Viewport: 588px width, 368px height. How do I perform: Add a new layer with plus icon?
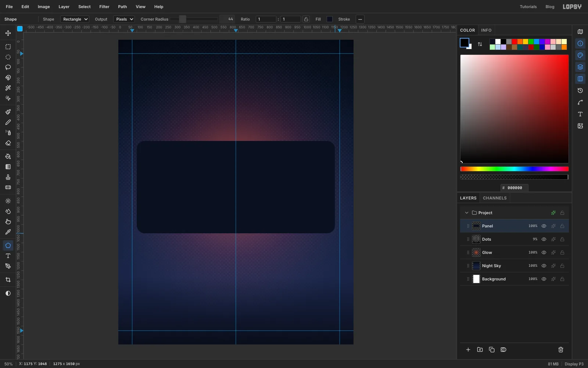pyautogui.click(x=468, y=350)
